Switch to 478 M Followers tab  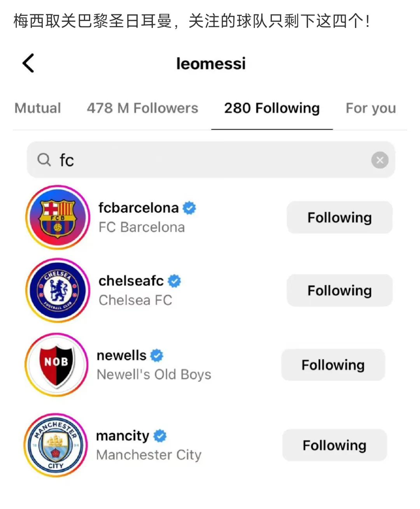142,108
